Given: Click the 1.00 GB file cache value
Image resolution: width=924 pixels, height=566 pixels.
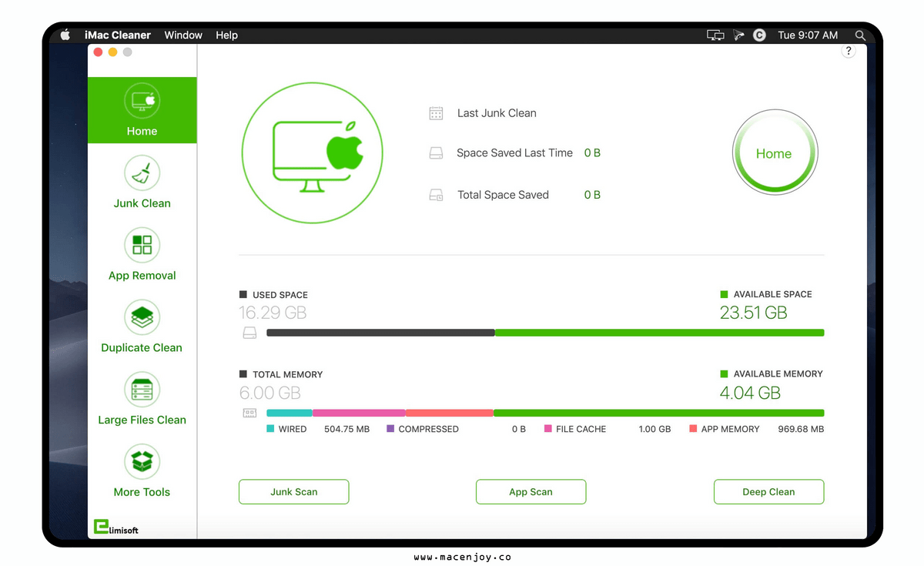Looking at the screenshot, I should point(654,429).
